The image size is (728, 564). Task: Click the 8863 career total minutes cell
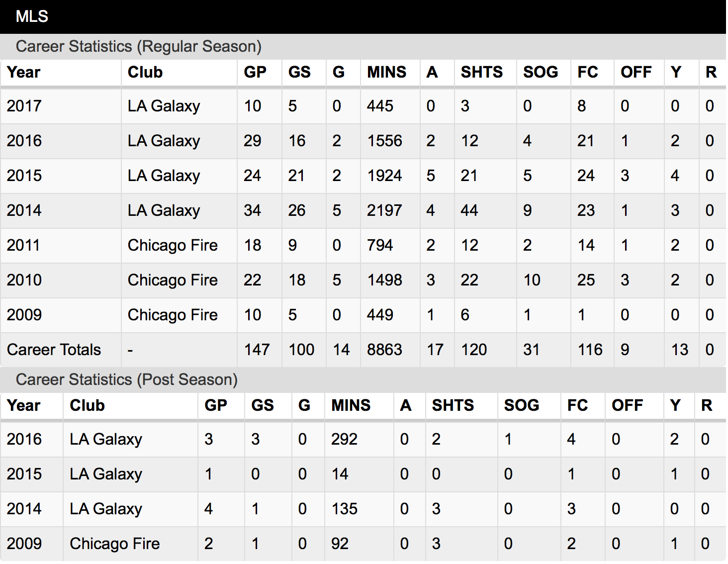tap(384, 350)
